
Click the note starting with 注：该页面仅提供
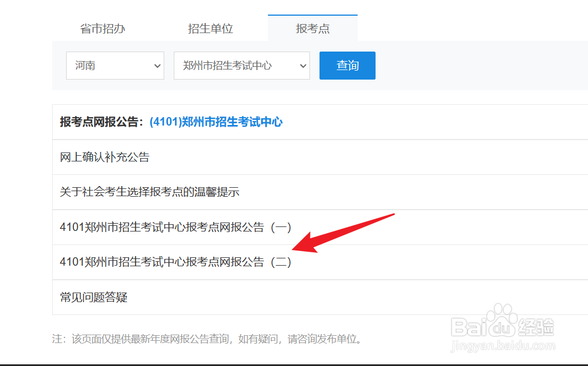tap(207, 339)
